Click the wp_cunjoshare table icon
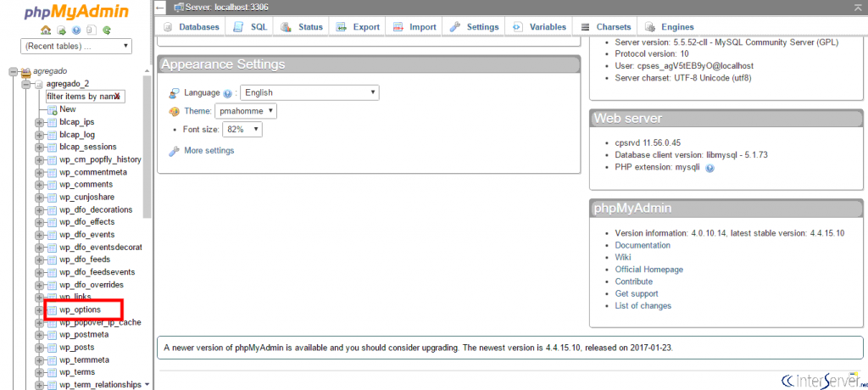The width and height of the screenshot is (868, 390). pyautogui.click(x=52, y=198)
